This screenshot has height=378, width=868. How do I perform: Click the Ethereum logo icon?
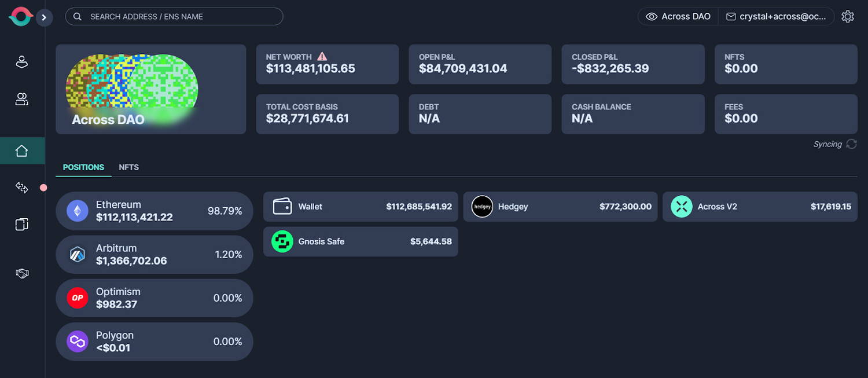[x=77, y=211]
